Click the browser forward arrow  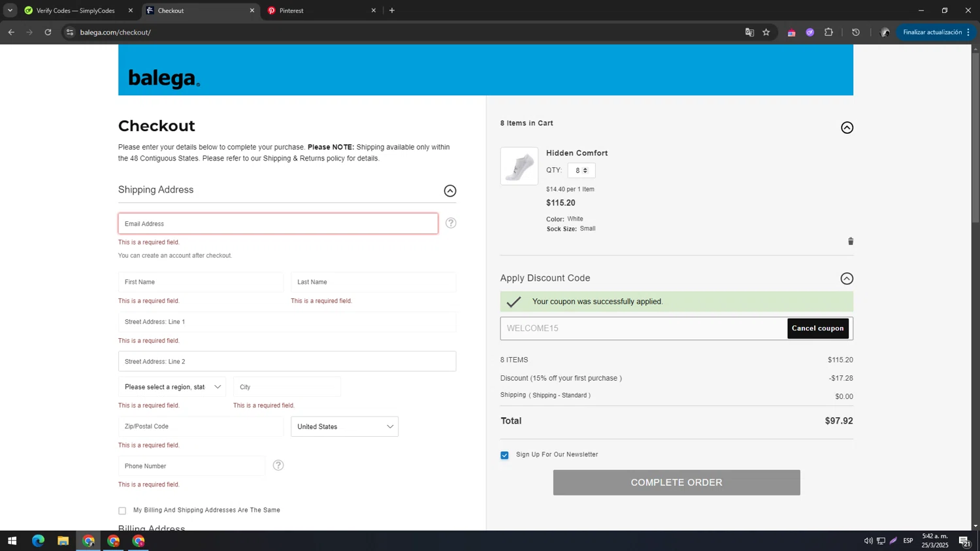pyautogui.click(x=29, y=32)
